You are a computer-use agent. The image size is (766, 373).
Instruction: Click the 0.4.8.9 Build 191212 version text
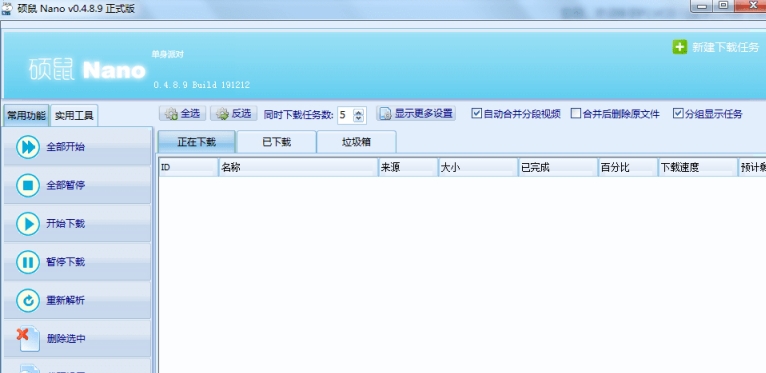201,85
